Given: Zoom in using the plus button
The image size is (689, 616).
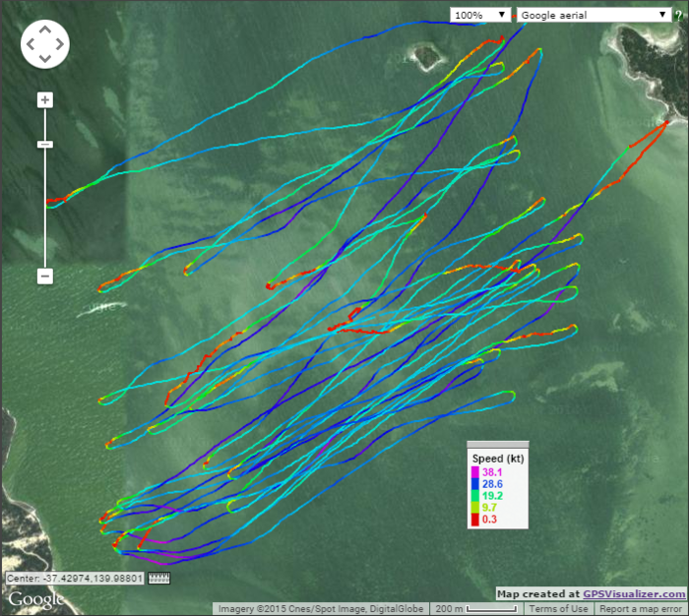Looking at the screenshot, I should 44,99.
